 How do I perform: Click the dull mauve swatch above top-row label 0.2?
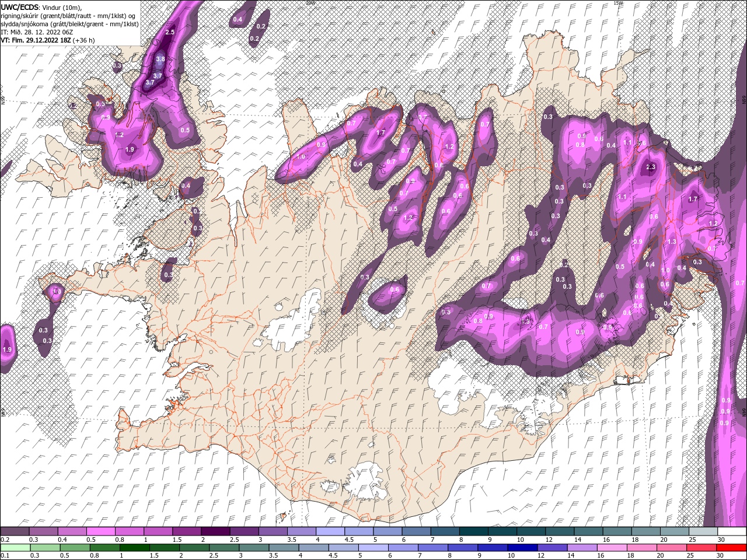(15, 531)
